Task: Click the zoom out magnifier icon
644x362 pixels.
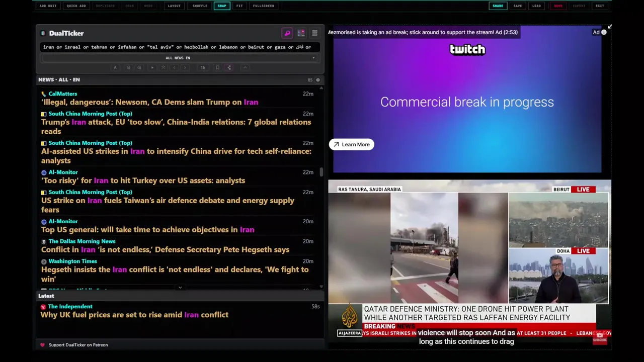Action: click(x=128, y=67)
